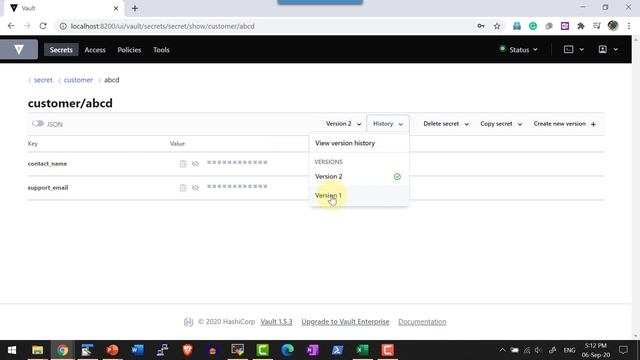Open the Chrome profile avatar
Image resolution: width=640 pixels, height=360 pixels.
click(x=613, y=26)
